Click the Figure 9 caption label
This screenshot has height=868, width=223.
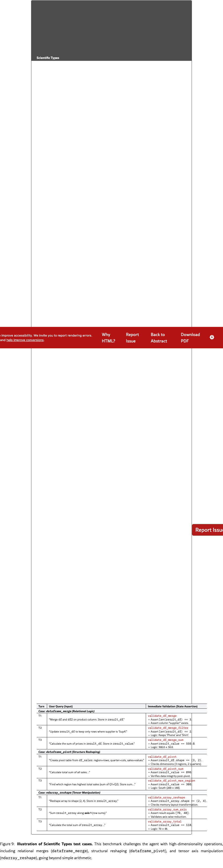[x=8, y=844]
